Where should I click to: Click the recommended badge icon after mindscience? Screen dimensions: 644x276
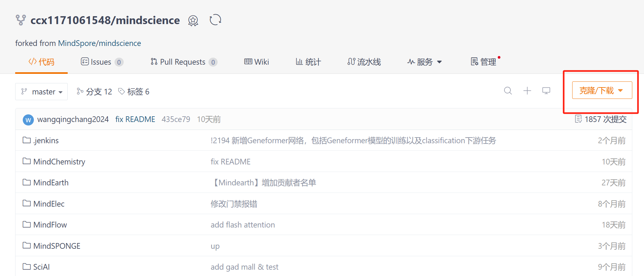[x=193, y=21]
